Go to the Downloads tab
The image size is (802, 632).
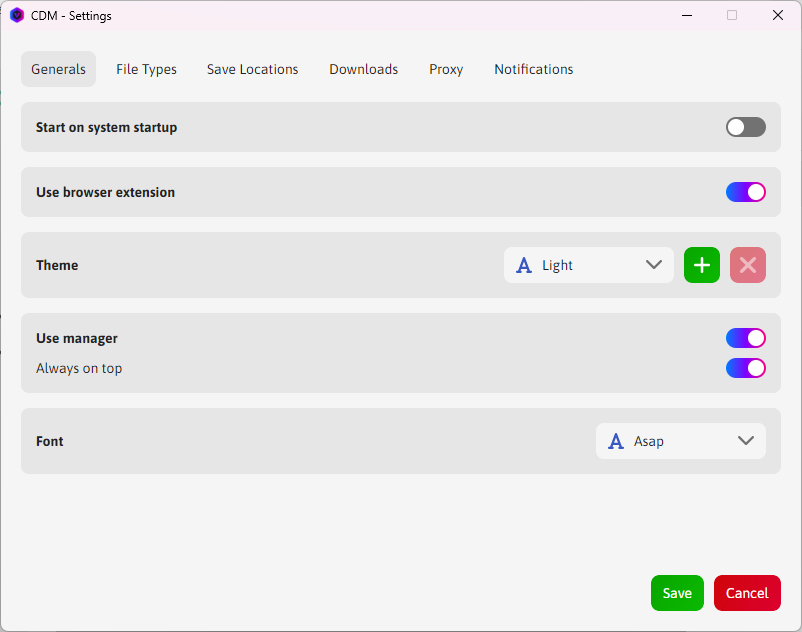click(x=363, y=69)
